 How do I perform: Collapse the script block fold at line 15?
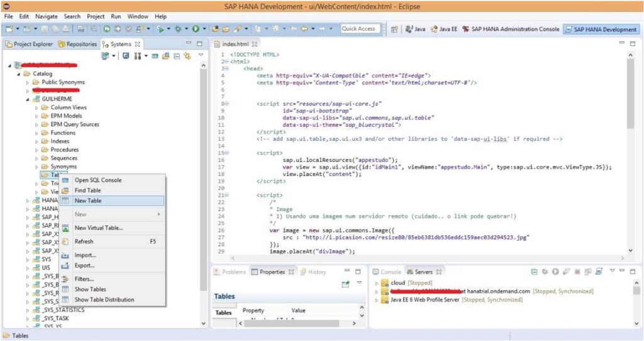(x=226, y=153)
